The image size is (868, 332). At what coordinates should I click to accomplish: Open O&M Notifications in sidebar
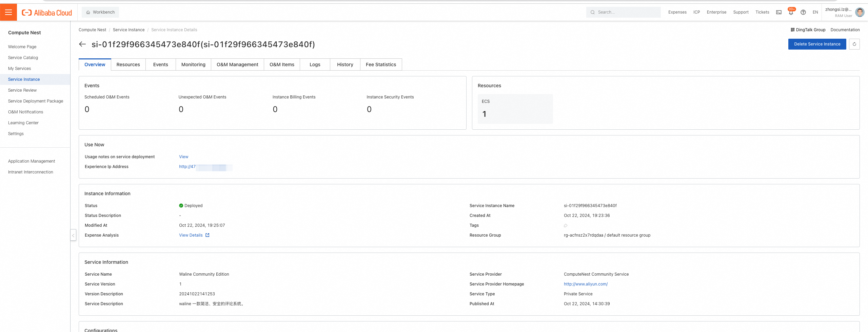click(26, 112)
